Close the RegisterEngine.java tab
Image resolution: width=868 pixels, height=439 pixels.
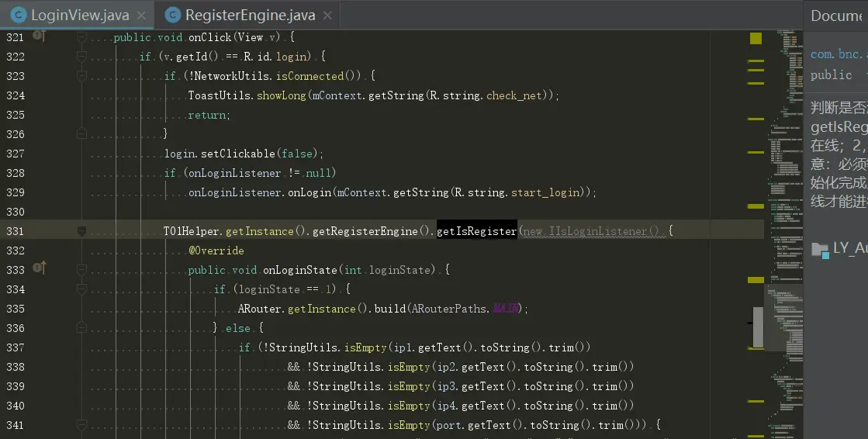pyautogui.click(x=327, y=16)
